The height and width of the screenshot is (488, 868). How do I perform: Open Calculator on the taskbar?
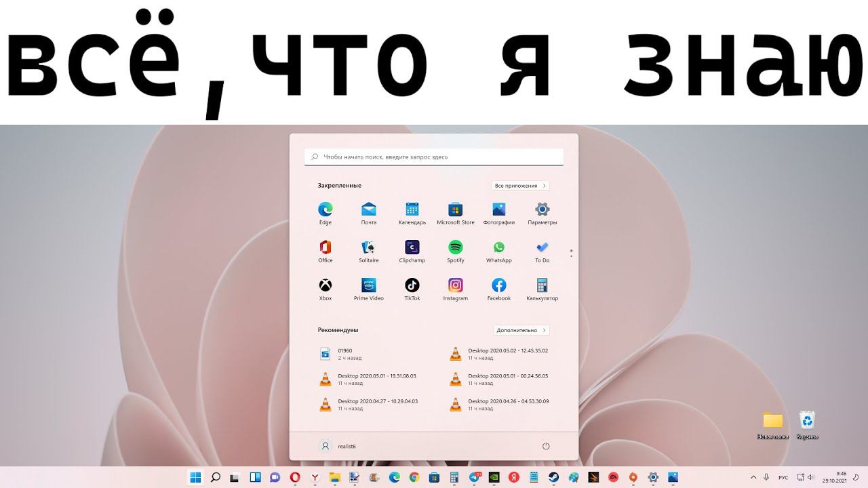[x=454, y=477]
